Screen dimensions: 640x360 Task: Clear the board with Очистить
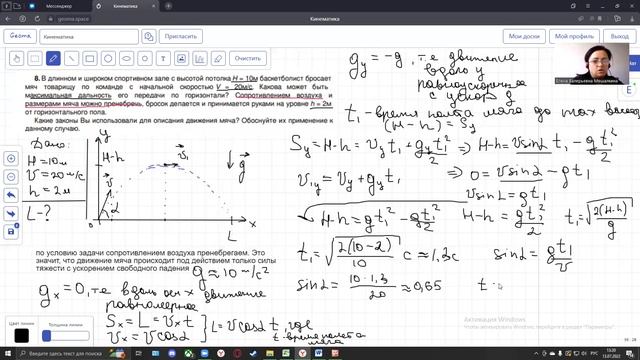pos(248,58)
